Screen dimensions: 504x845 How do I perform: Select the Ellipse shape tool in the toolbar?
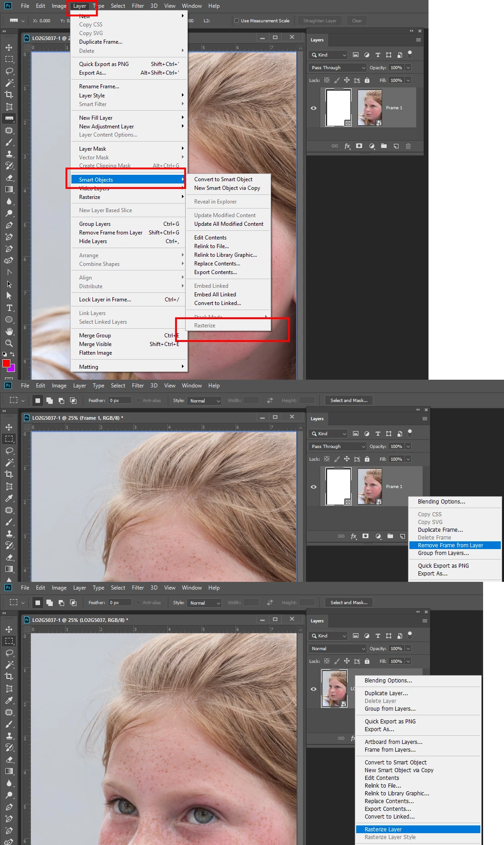point(9,320)
